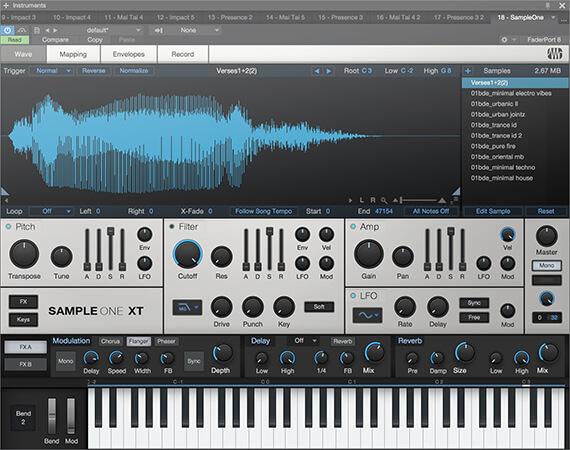Select next sample with right arrow
Screen dimensions: 570x450
(x=328, y=71)
